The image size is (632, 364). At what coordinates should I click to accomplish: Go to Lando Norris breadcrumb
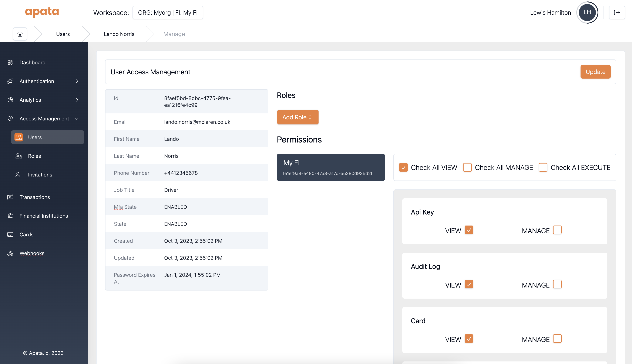[119, 34]
